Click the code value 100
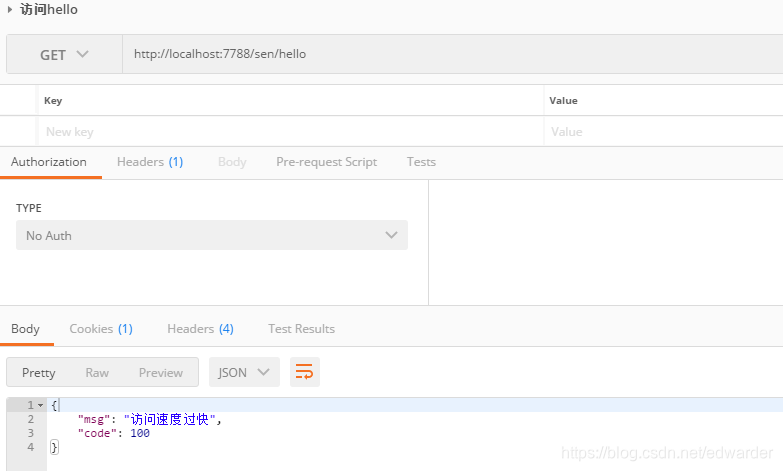Image resolution: width=783 pixels, height=471 pixels. click(140, 433)
